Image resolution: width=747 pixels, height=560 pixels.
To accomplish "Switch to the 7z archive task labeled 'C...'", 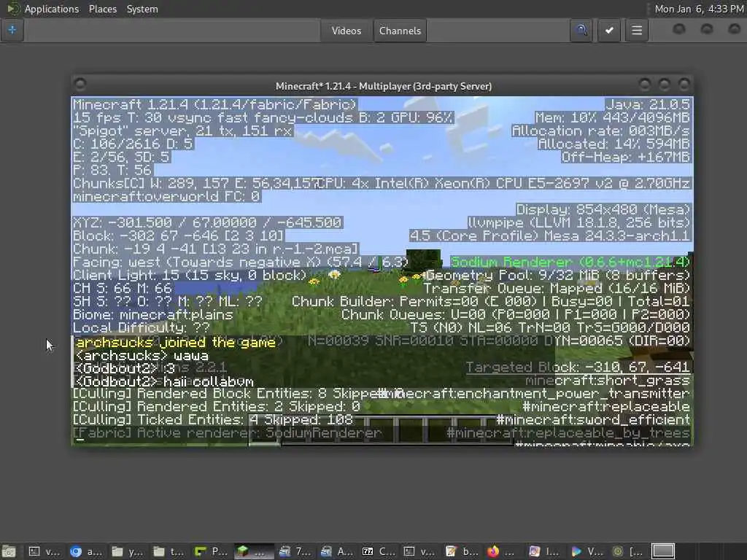I will (x=379, y=551).
